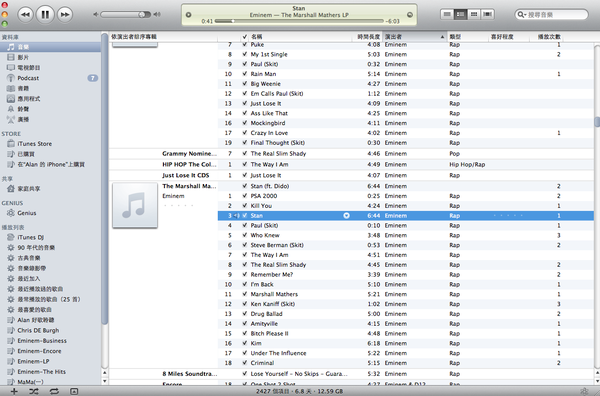Pause the playing song

[45, 15]
